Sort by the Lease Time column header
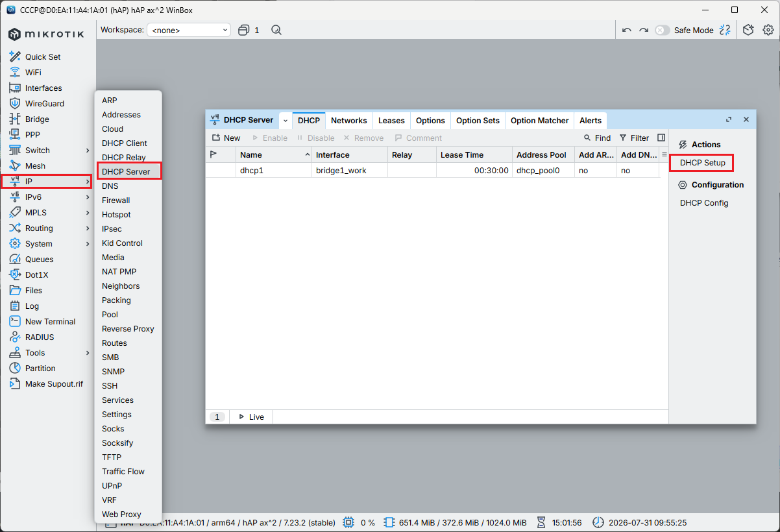The height and width of the screenshot is (532, 780). [x=474, y=154]
